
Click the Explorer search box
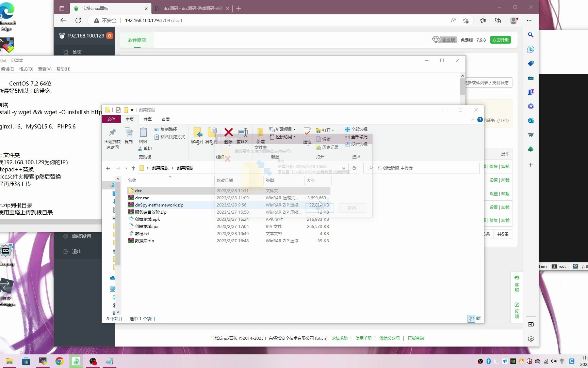coord(422,168)
